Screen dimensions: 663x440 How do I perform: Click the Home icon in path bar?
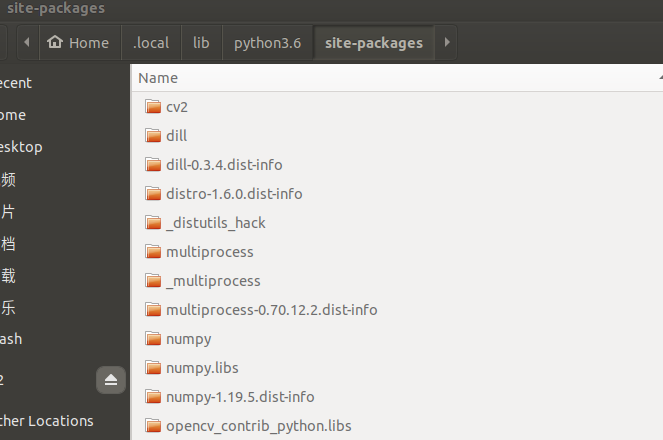click(55, 43)
